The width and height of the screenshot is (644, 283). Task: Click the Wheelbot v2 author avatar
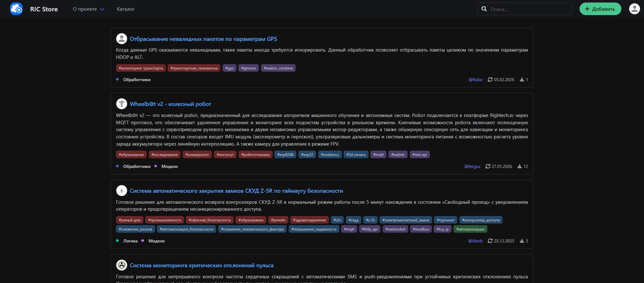122,104
